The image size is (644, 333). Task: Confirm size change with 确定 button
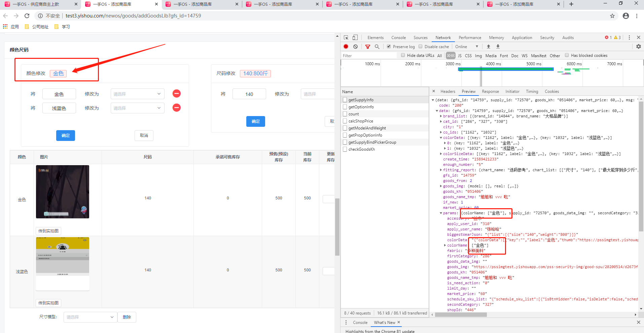(x=256, y=121)
